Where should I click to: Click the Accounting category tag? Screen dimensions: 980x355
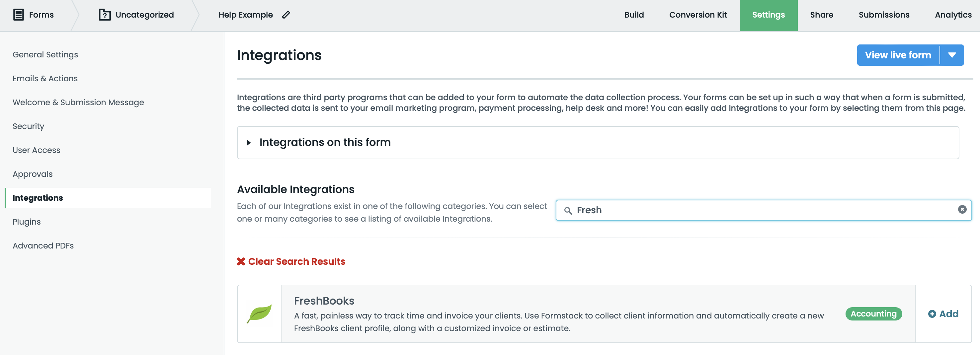point(873,314)
